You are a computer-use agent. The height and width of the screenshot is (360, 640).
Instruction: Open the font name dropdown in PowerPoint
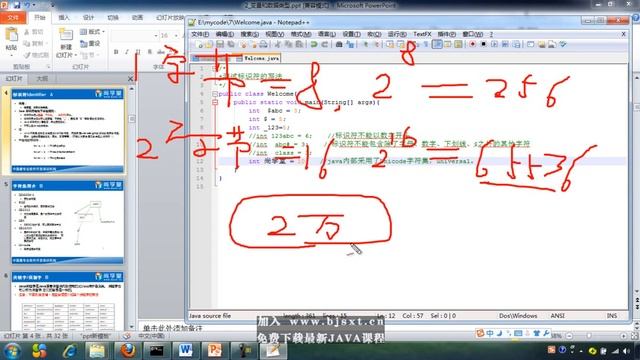[156, 36]
